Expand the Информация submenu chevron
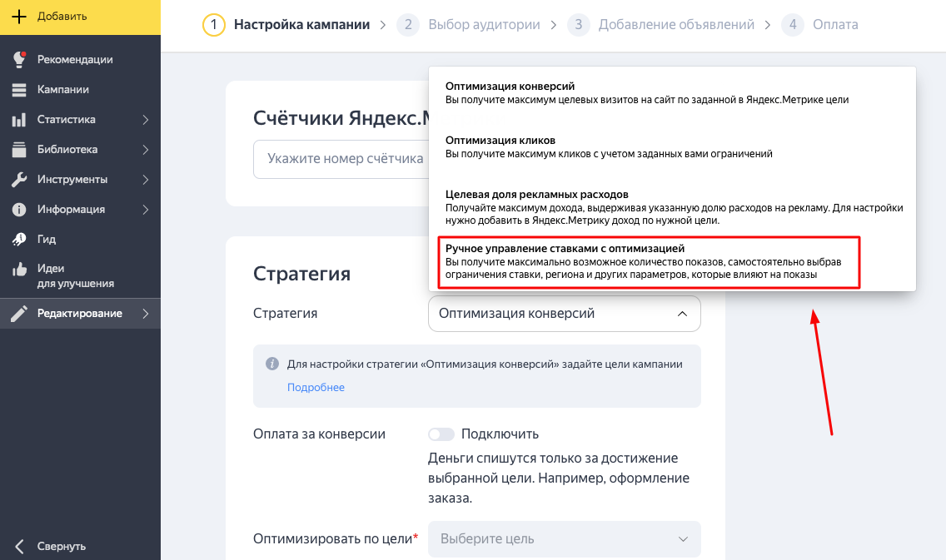The height and width of the screenshot is (560, 946). (x=146, y=209)
